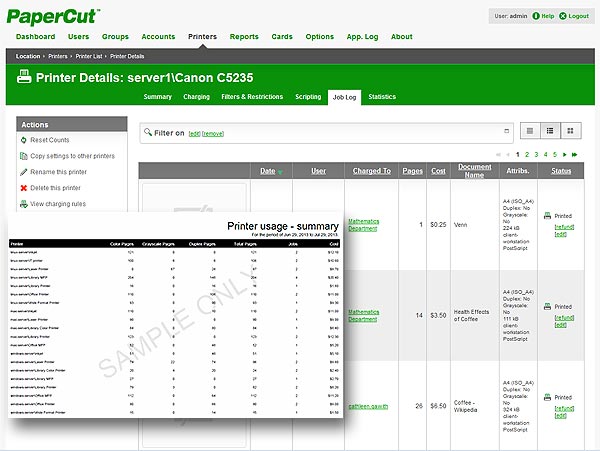Screen dimensions: 600x451
Task: Click the Logout icon
Action: coord(562,16)
